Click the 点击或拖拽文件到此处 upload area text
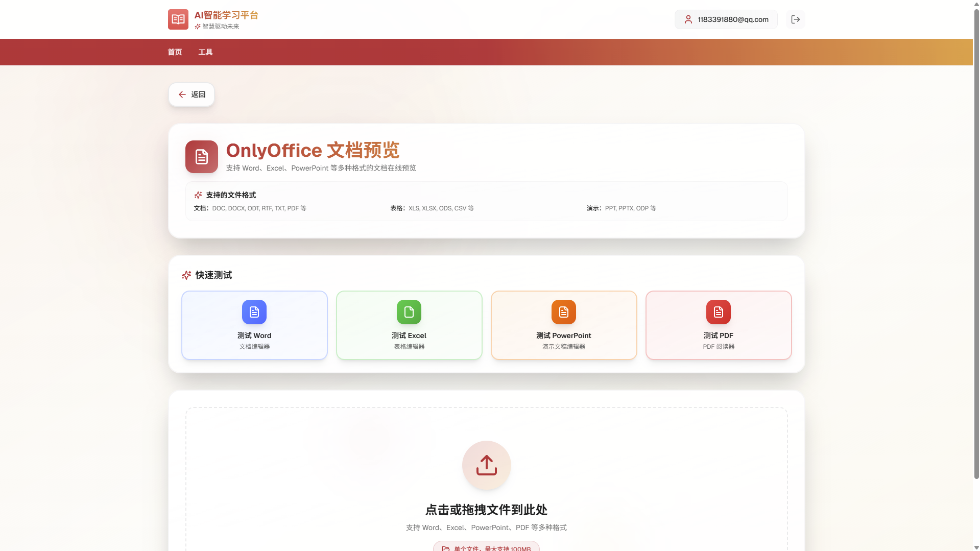This screenshot has width=980, height=551. click(487, 510)
